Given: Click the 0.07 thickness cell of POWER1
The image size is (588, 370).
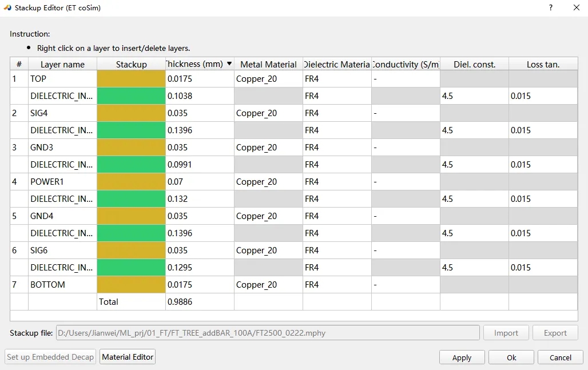Looking at the screenshot, I should click(200, 182).
